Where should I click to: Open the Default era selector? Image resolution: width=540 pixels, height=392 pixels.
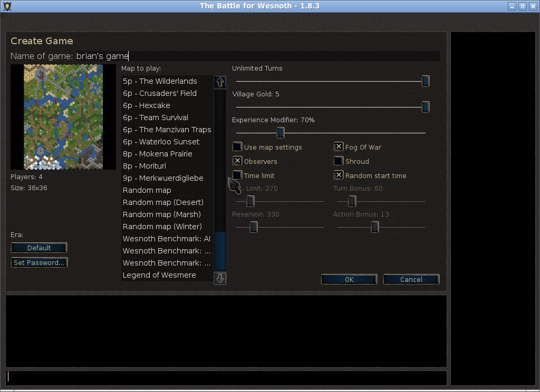tap(39, 248)
